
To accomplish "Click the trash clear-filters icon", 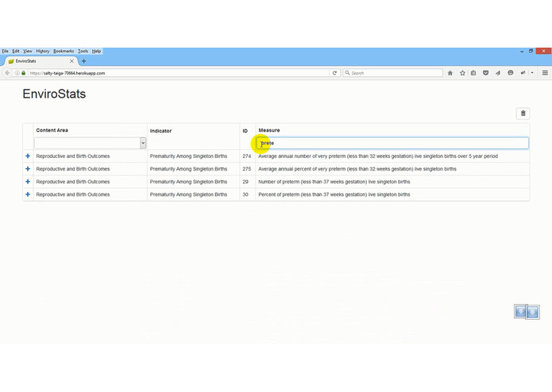I will (523, 113).
